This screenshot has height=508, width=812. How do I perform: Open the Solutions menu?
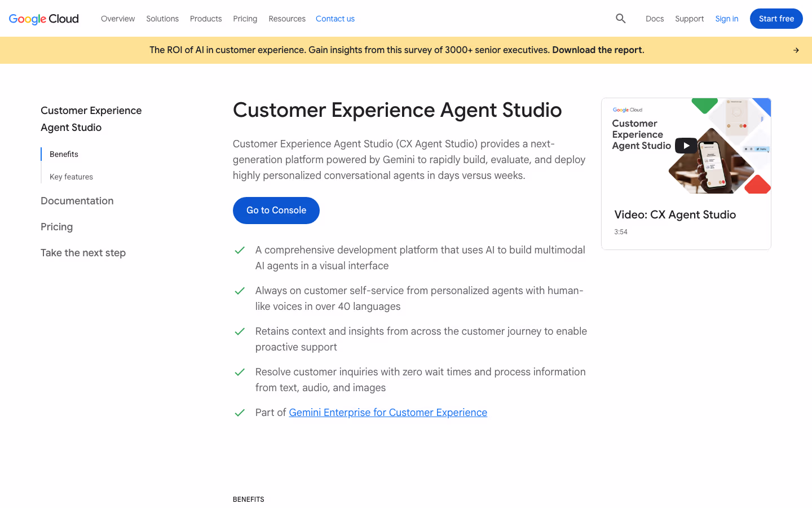point(162,19)
